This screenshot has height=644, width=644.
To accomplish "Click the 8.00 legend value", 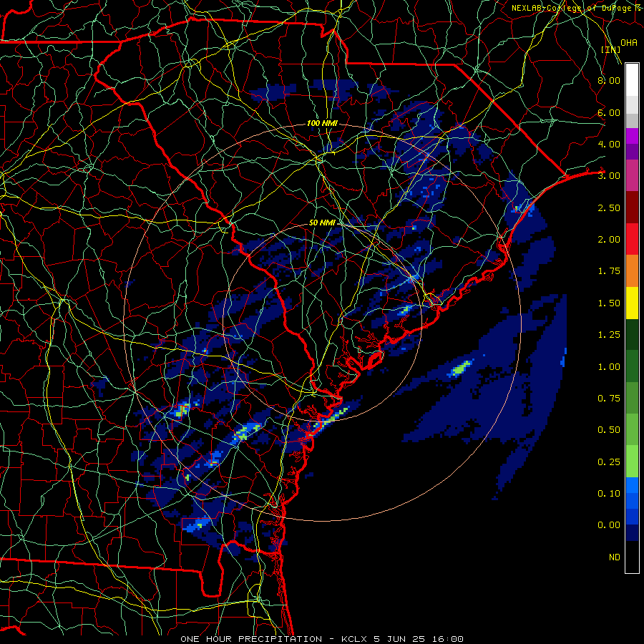I will tap(609, 80).
